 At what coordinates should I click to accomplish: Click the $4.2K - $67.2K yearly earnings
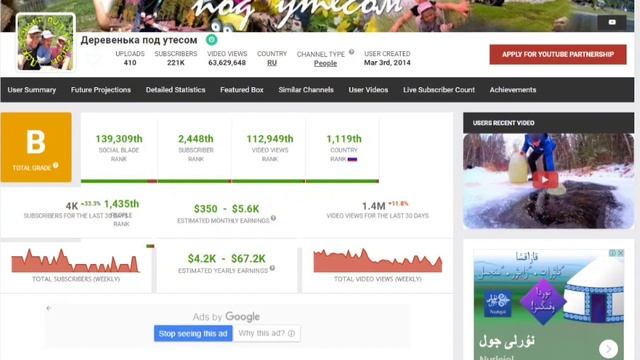pos(227,258)
